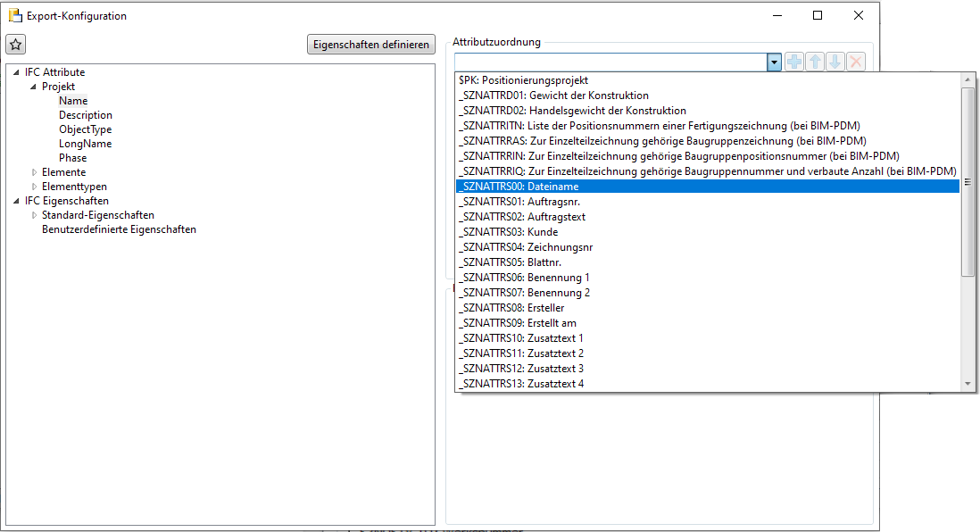Collapse the Projekt tree node
Image resolution: width=980 pixels, height=532 pixels.
(x=33, y=87)
